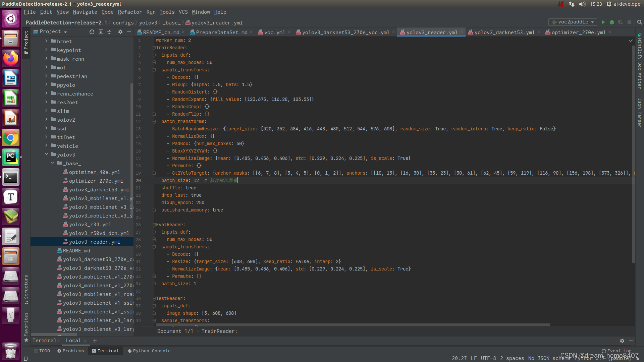Viewport: 644px width, 362px height.
Task: Open the Event Log
Action: pyautogui.click(x=616, y=351)
